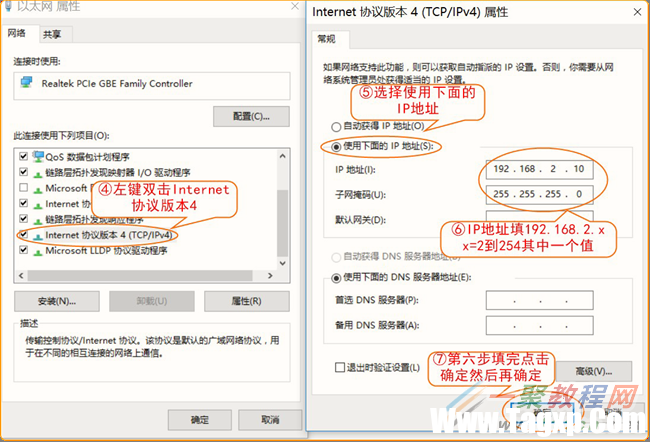Click the Realtek network adapter icon
Viewport: 650px width, 442px height.
[27, 82]
